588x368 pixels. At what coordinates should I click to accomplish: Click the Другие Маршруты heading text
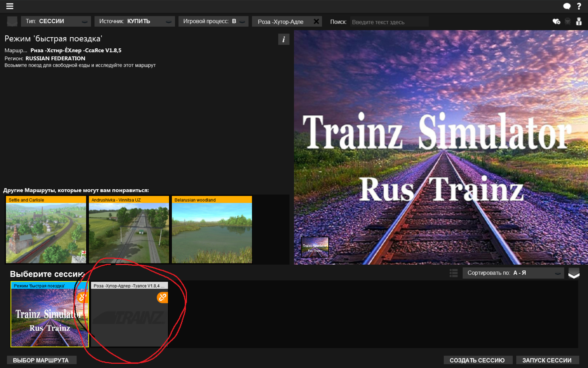(x=76, y=190)
